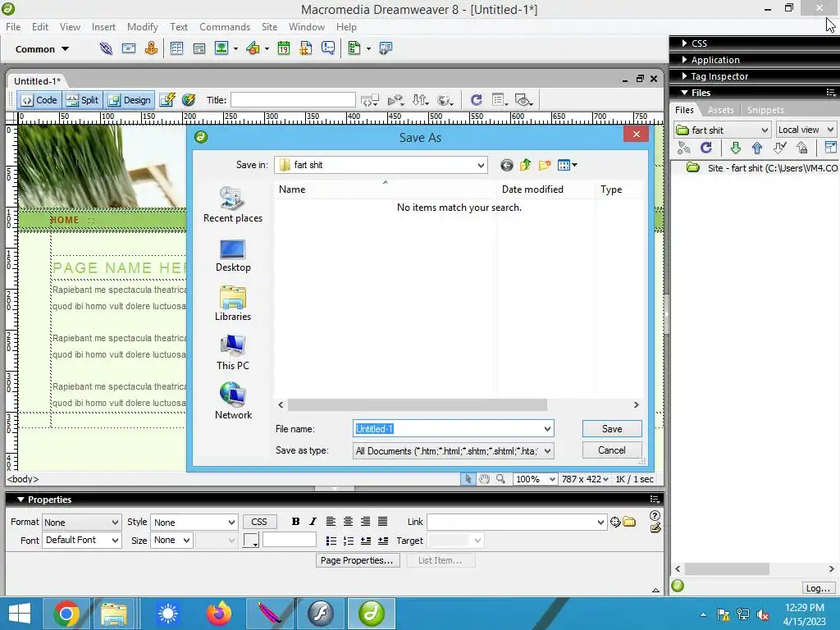The image size is (840, 630).
Task: Toggle Align Right in Properties
Action: [x=365, y=521]
